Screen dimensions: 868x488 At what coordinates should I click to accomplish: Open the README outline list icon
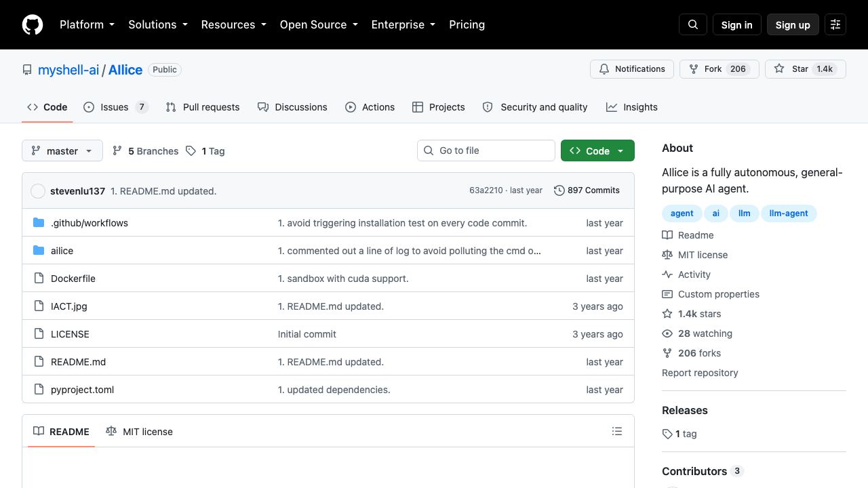[617, 431]
